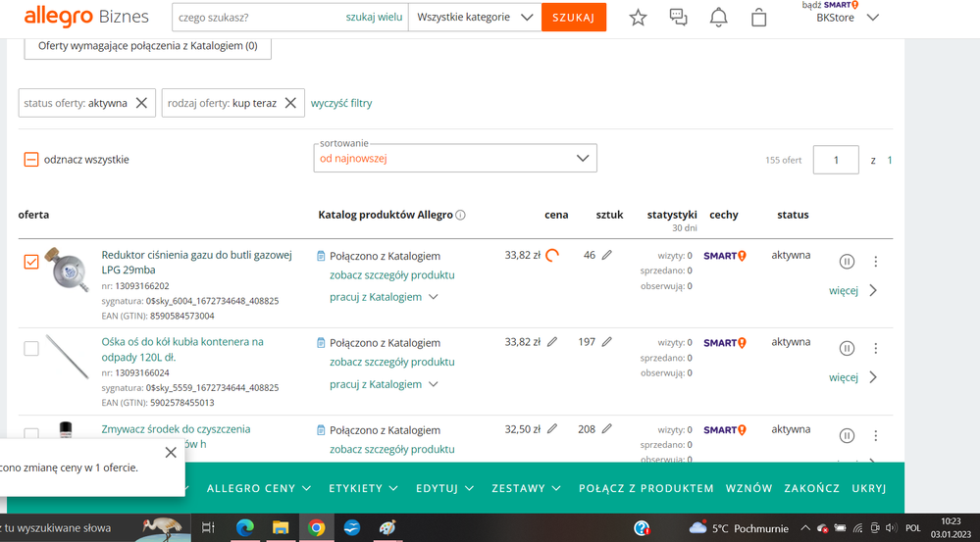Click the Allegro Biznes logo

click(x=86, y=17)
